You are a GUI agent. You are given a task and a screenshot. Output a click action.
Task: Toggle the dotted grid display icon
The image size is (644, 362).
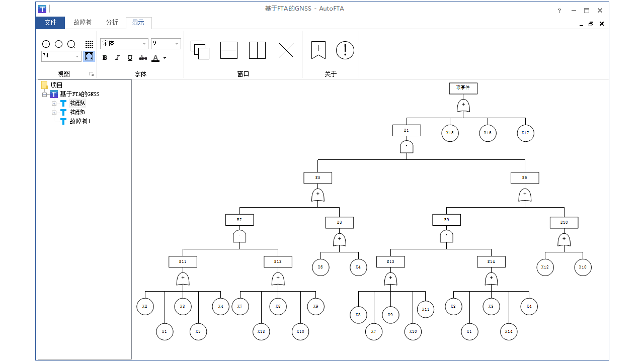(x=89, y=44)
